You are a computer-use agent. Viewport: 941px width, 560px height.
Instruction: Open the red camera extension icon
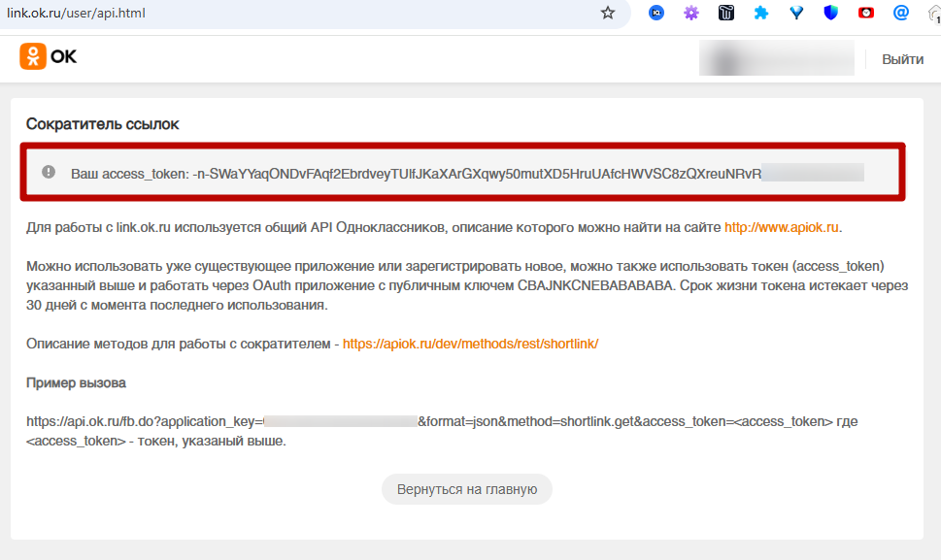click(x=865, y=13)
